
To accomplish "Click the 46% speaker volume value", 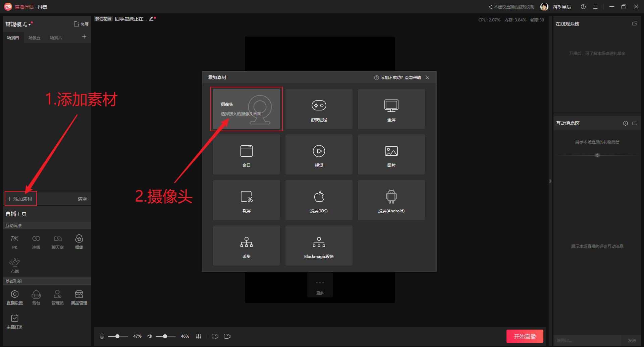I will point(185,336).
